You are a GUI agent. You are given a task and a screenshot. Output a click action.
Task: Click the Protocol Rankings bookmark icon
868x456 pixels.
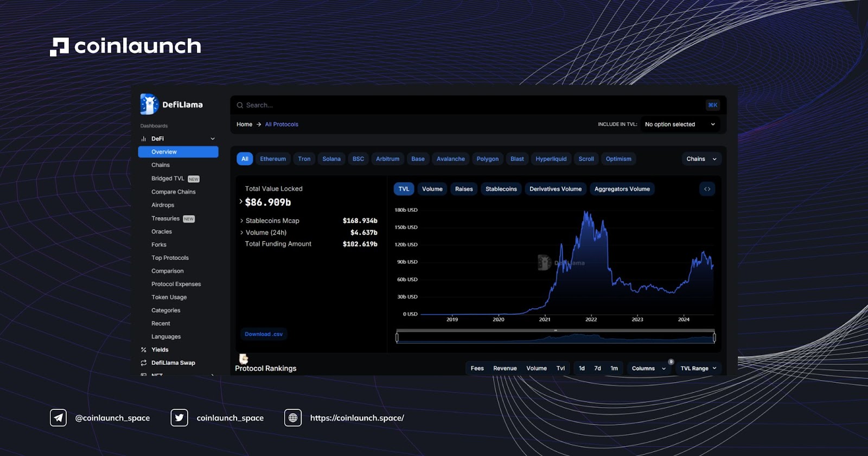pyautogui.click(x=244, y=359)
